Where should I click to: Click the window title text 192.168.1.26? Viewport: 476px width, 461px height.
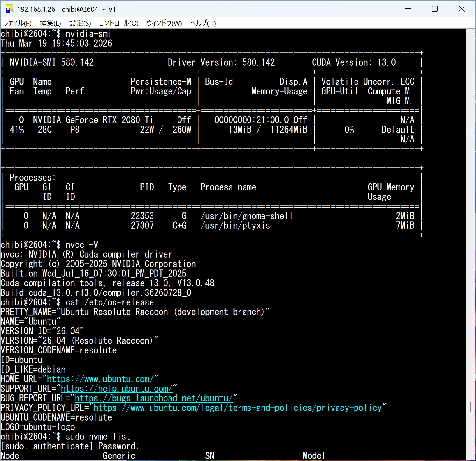pyautogui.click(x=36, y=9)
